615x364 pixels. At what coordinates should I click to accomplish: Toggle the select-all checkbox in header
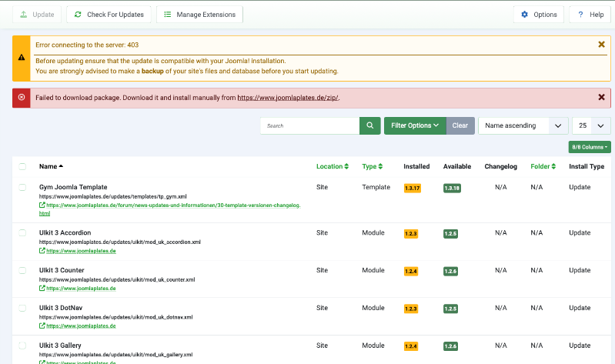coord(22,166)
